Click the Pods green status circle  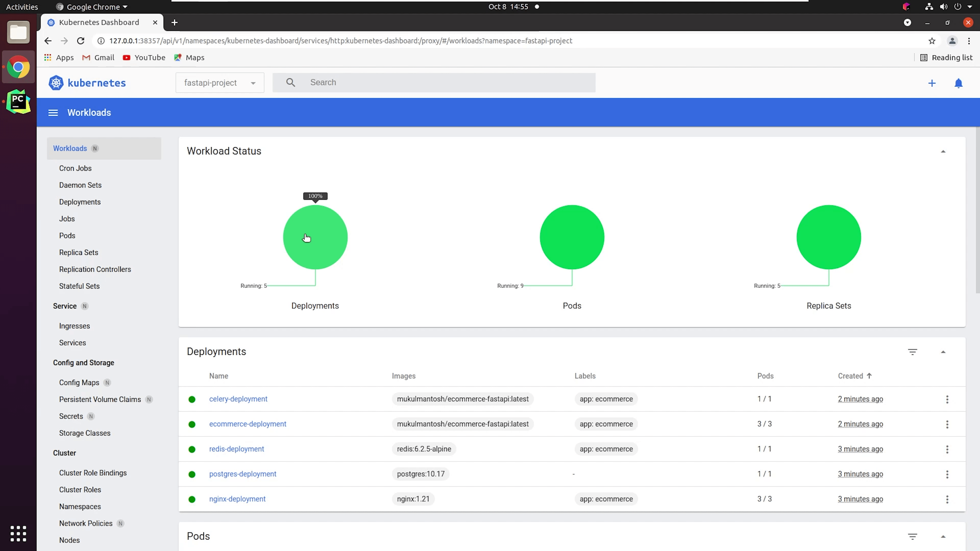pos(572,237)
